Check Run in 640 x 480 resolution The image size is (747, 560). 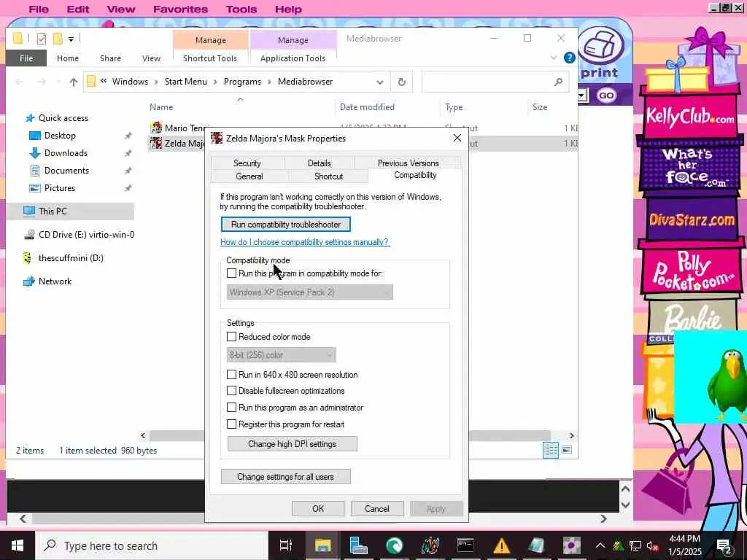pos(231,375)
